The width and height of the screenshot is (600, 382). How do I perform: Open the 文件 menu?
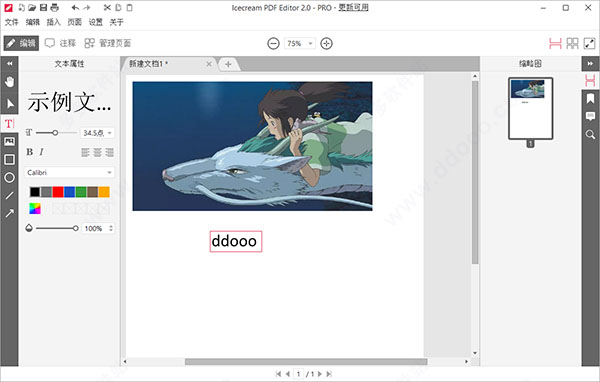click(x=11, y=22)
